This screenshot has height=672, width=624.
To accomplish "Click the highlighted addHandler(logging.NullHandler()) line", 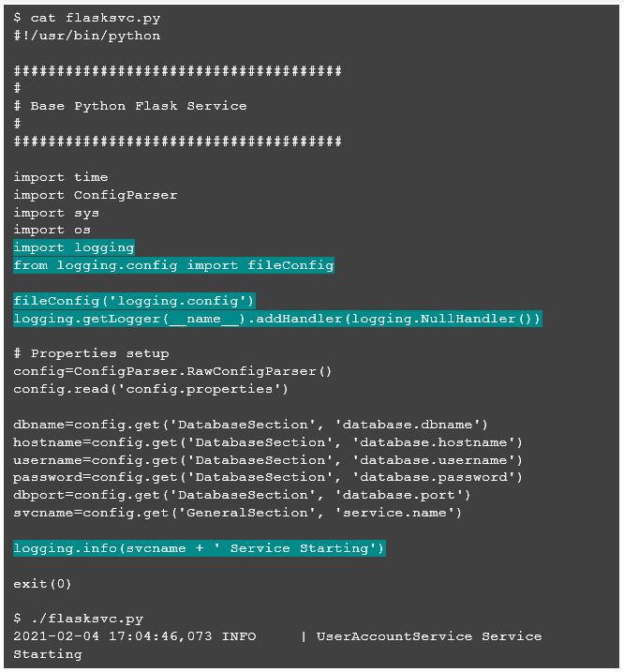I will (277, 319).
